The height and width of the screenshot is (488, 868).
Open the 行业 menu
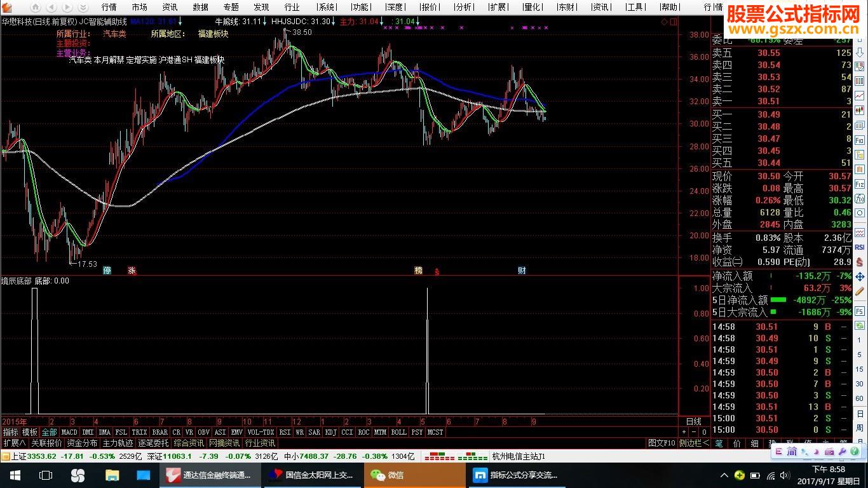point(292,7)
